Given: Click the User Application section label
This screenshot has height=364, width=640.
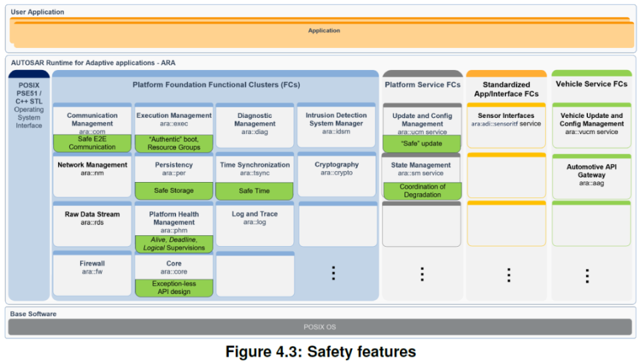Looking at the screenshot, I should [37, 12].
